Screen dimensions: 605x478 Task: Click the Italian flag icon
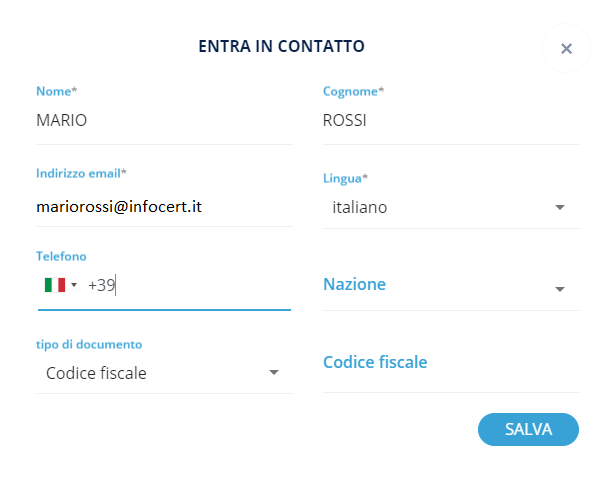54,285
